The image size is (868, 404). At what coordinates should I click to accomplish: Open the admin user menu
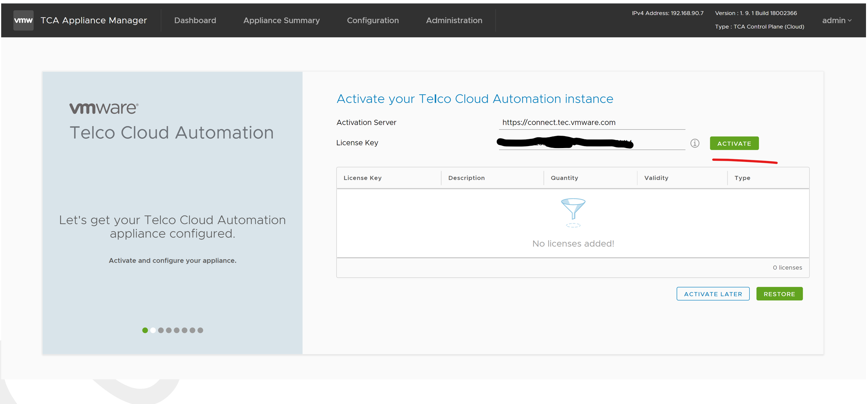834,20
